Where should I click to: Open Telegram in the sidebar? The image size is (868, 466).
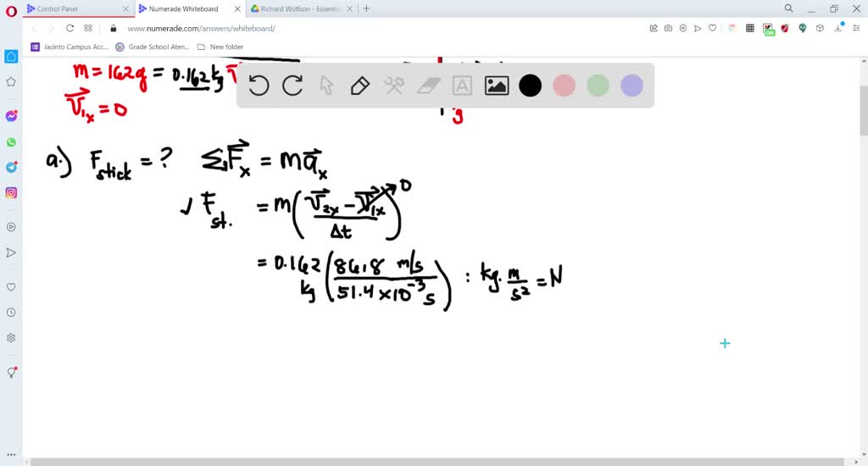[x=11, y=167]
